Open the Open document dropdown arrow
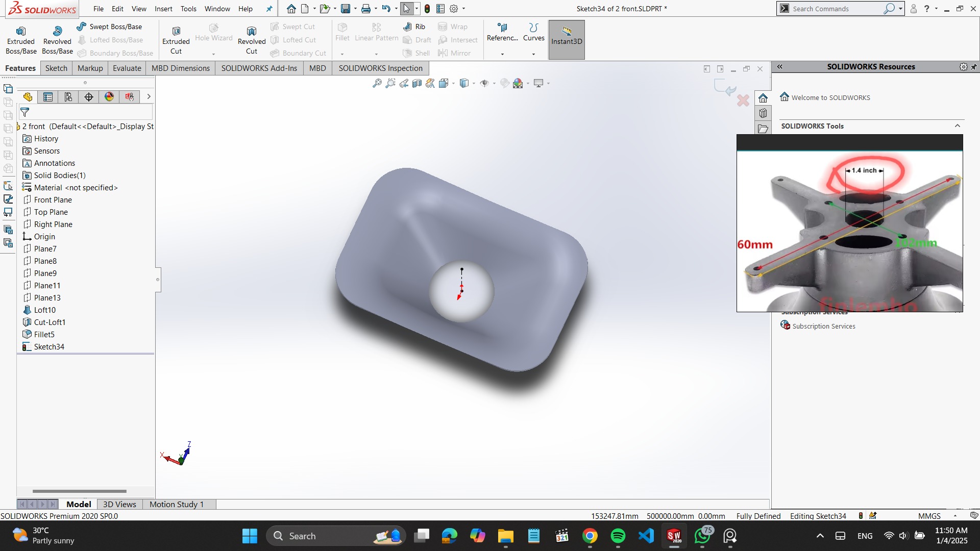The height and width of the screenshot is (551, 980). 335,9
